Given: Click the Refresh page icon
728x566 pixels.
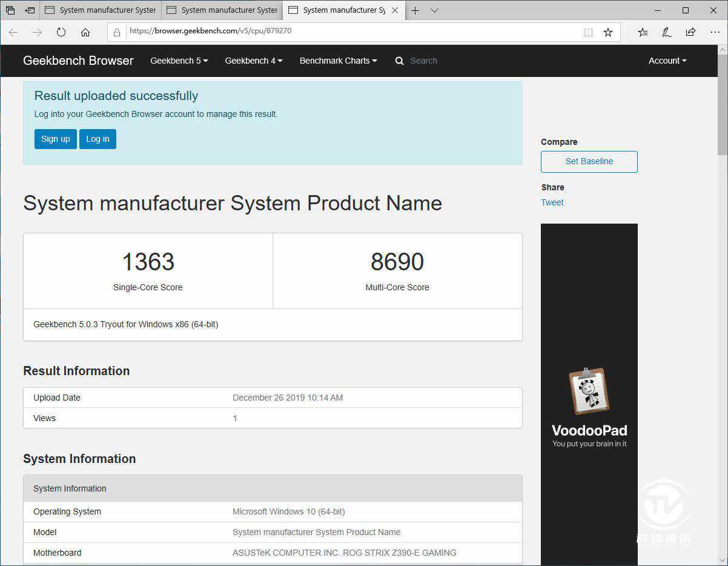Looking at the screenshot, I should point(61,32).
